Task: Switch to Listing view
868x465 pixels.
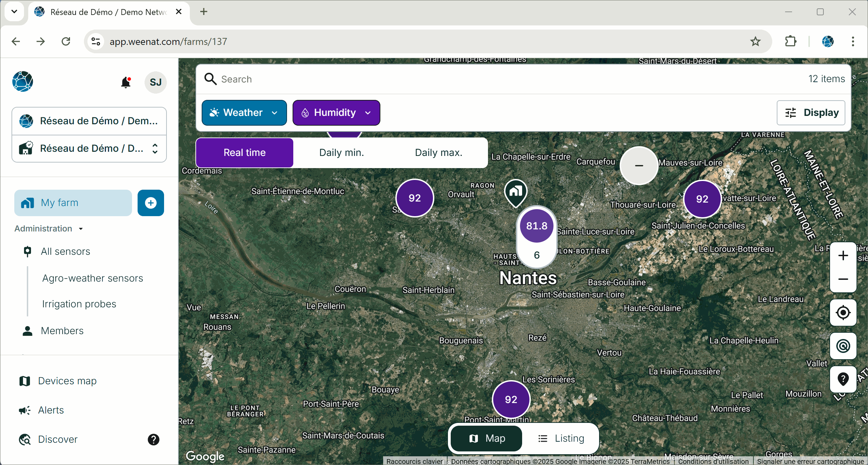Action: tap(561, 439)
